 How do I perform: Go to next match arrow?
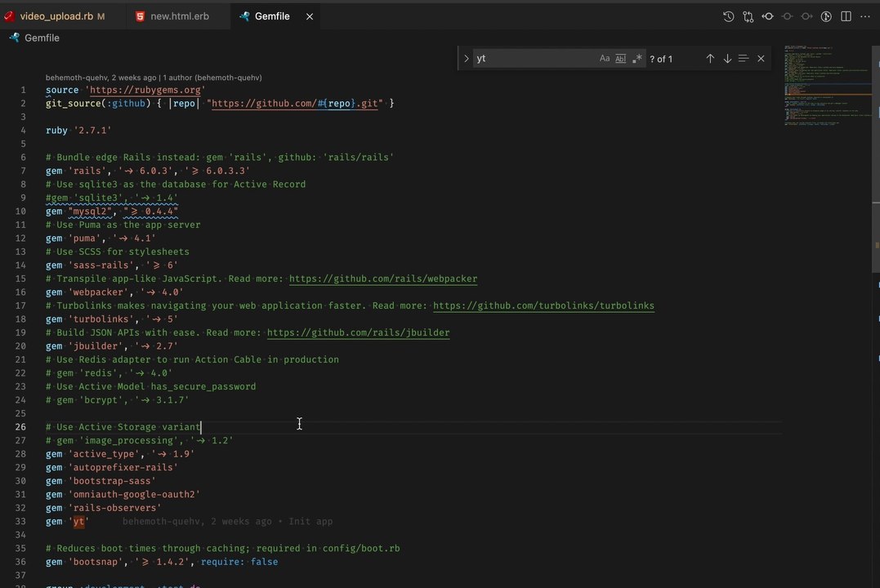click(x=727, y=58)
